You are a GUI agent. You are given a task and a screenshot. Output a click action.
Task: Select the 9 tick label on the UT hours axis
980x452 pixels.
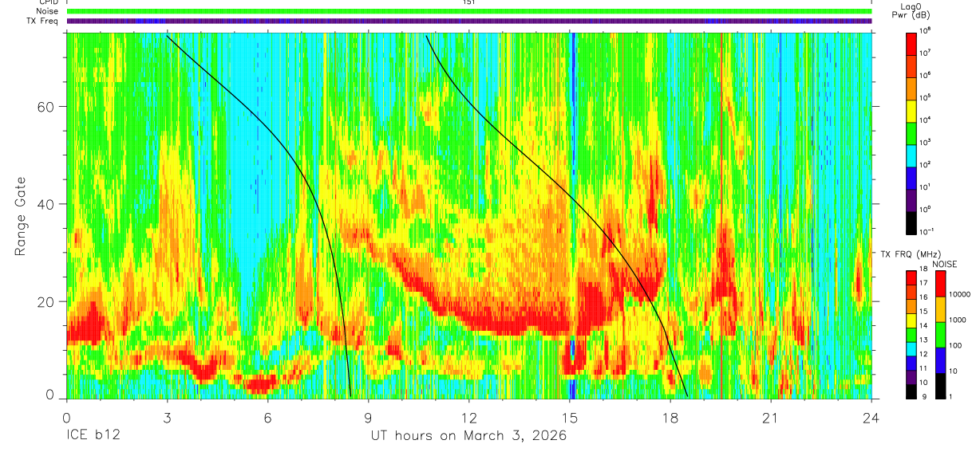(x=368, y=417)
